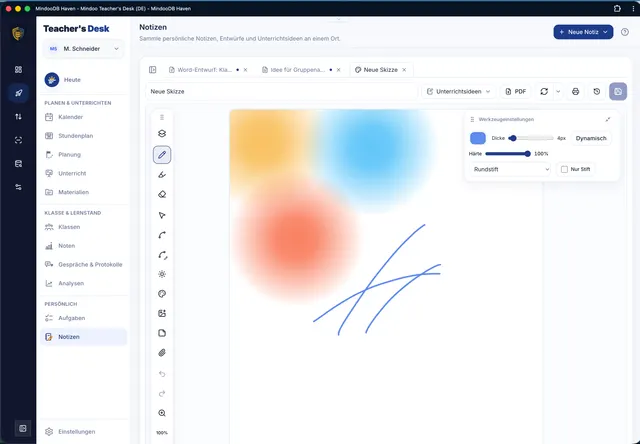Screen dimensions: 640x444
Task: Click the zoom magnifier tool
Action: coord(162,413)
